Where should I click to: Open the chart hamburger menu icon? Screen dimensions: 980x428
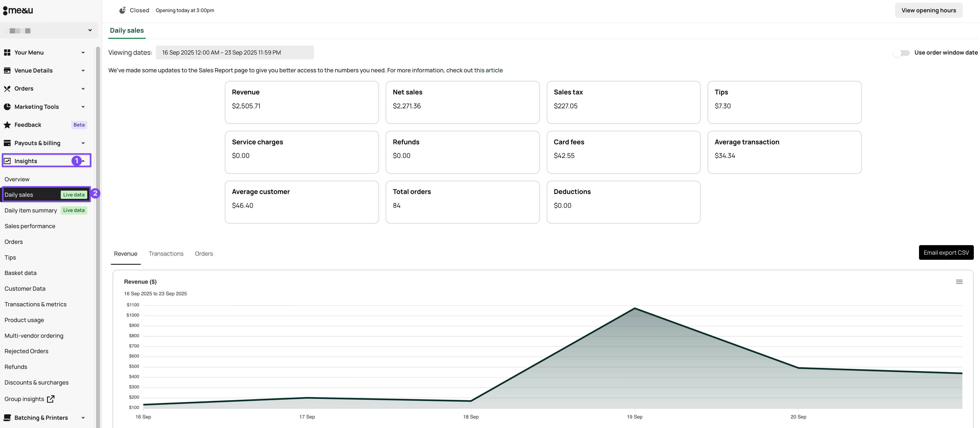click(x=959, y=282)
